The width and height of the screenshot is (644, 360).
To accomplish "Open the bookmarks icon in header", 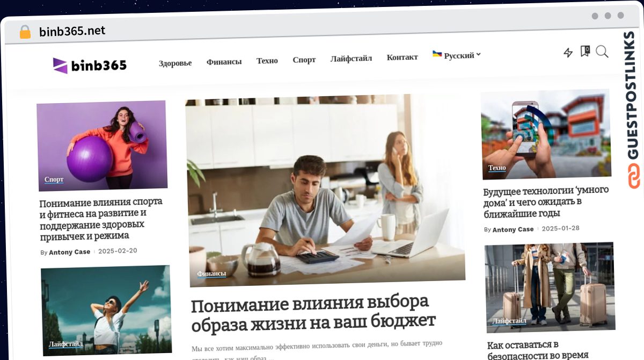I will tap(585, 52).
